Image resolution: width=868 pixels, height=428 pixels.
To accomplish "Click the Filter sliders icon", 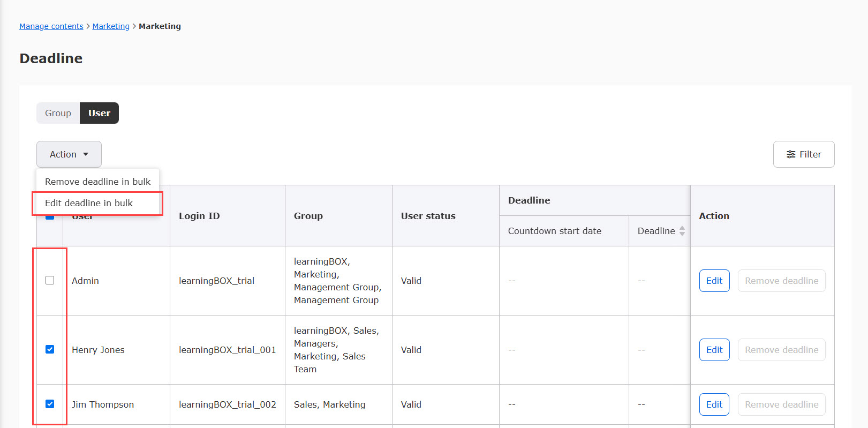I will pos(790,154).
